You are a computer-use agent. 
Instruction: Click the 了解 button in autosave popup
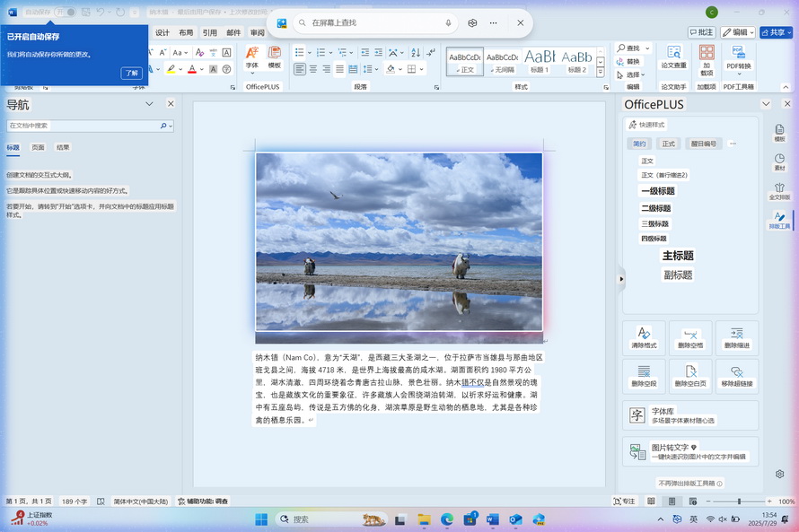point(132,74)
